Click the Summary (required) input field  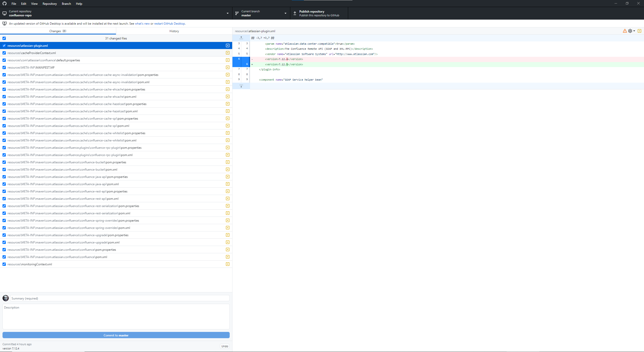pyautogui.click(x=120, y=298)
